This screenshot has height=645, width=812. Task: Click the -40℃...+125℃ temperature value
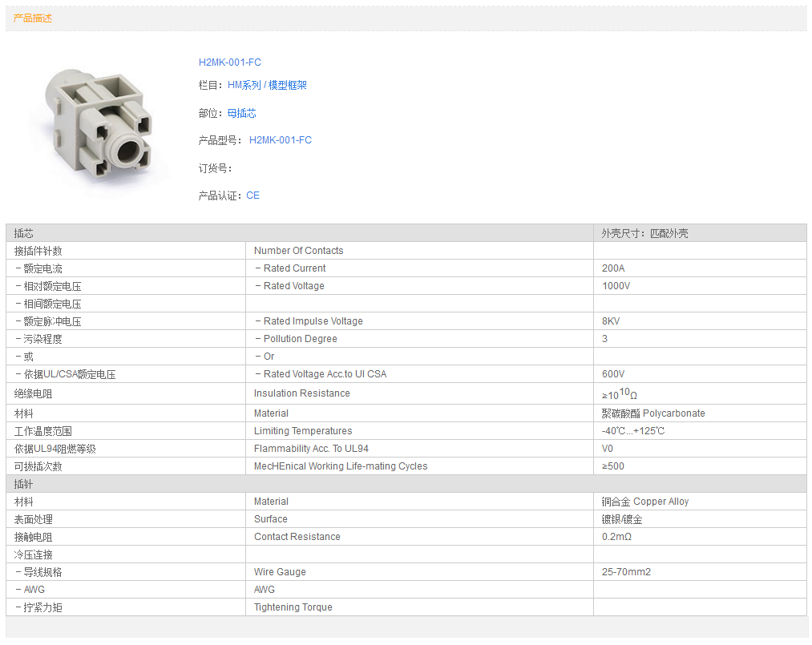633,431
